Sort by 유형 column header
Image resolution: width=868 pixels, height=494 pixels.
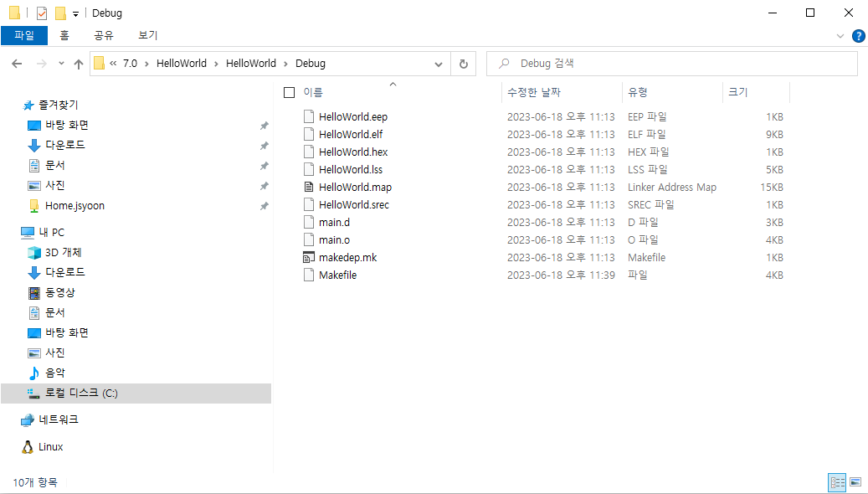point(638,92)
